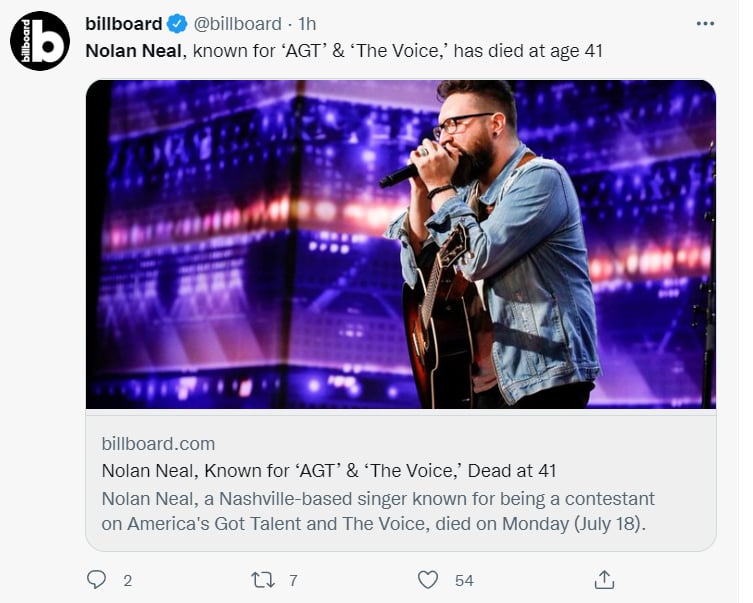Image resolution: width=753 pixels, height=603 pixels.
Task: Open the @billboard handle link
Action: (x=238, y=24)
